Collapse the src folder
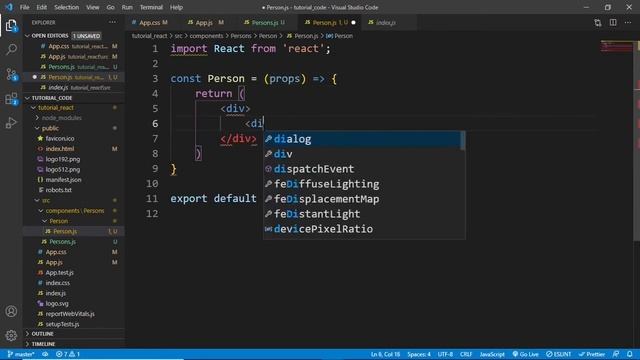This screenshot has height=360, width=640. 73,200
